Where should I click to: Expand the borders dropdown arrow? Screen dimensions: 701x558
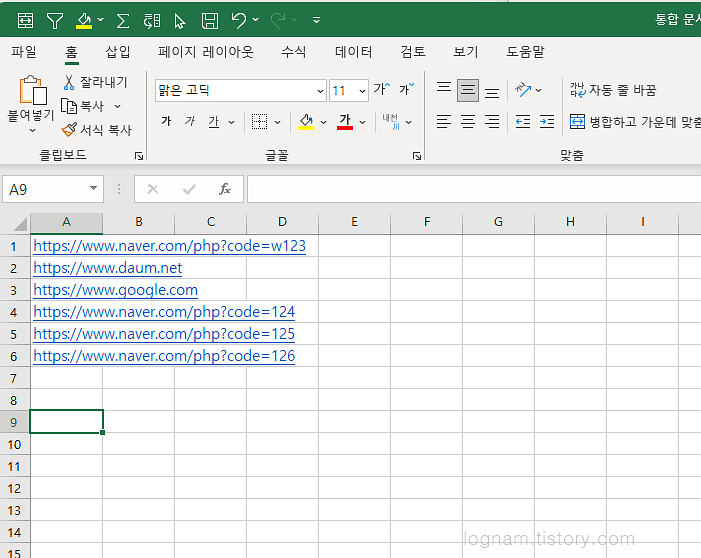(277, 122)
